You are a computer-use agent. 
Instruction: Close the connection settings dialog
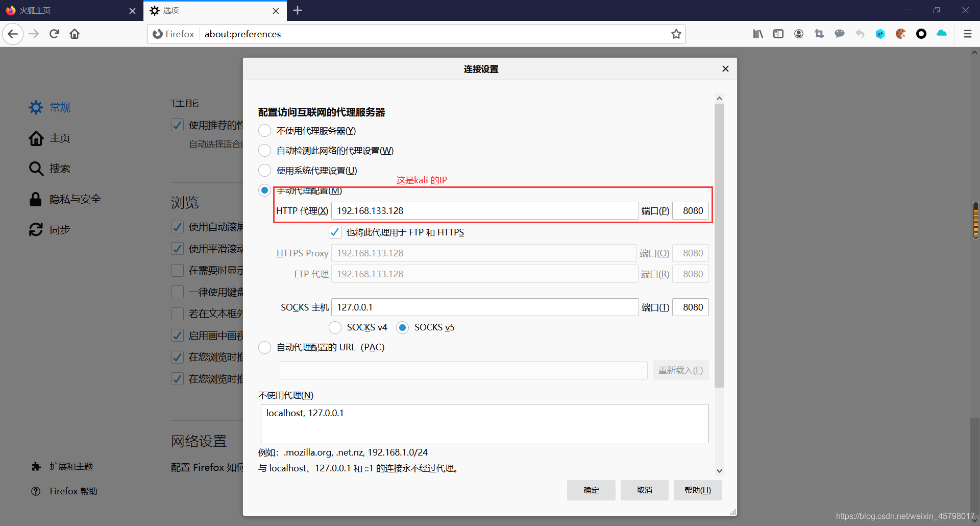click(725, 69)
